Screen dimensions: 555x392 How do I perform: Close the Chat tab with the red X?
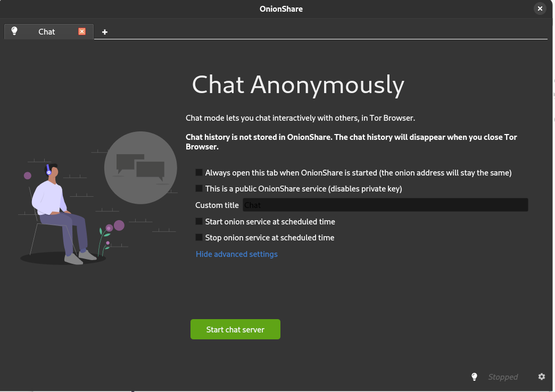click(x=82, y=31)
